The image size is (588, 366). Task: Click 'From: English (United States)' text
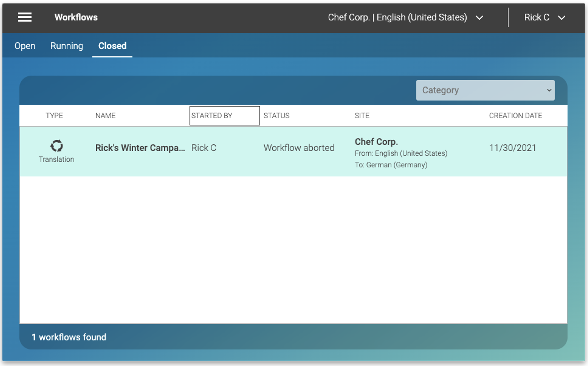click(401, 153)
